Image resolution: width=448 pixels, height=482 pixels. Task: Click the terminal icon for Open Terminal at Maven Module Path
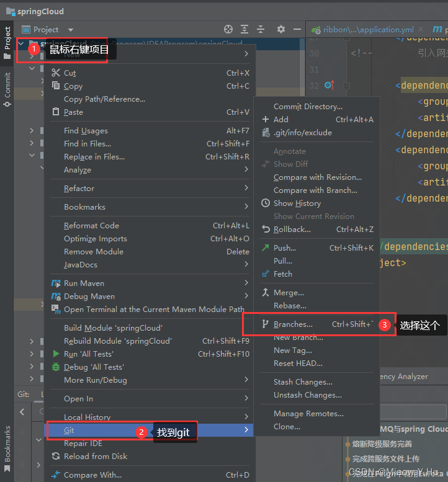(56, 310)
